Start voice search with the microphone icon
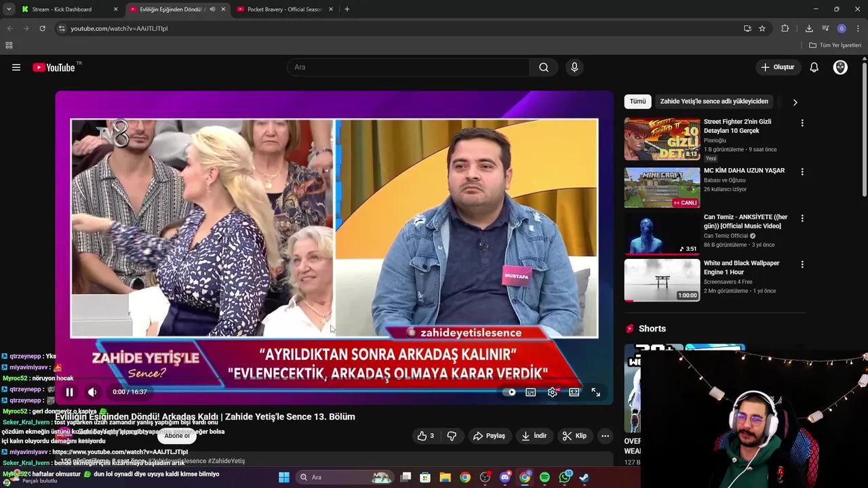 pyautogui.click(x=574, y=67)
